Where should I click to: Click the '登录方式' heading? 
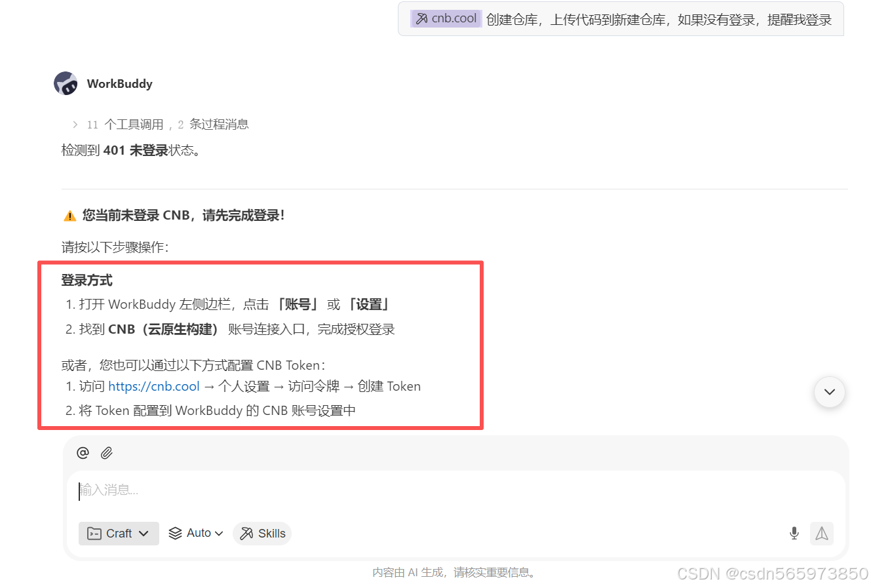pos(87,280)
